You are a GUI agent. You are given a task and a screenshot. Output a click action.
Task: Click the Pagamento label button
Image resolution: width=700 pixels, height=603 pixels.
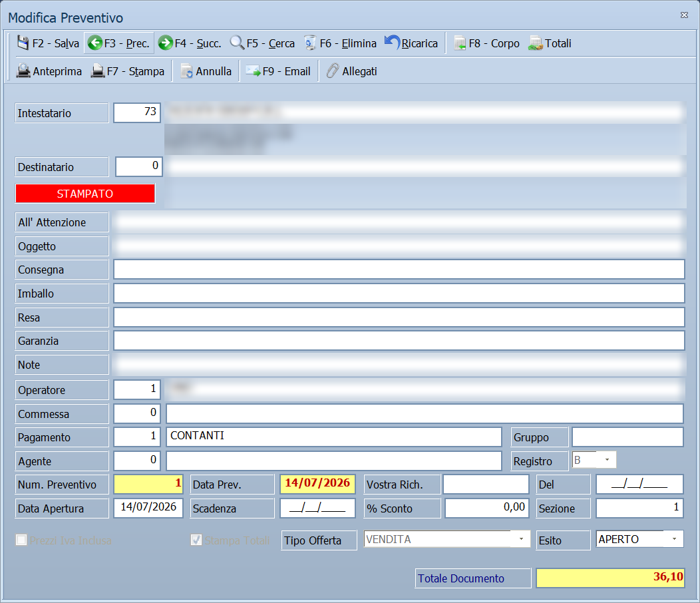[62, 437]
